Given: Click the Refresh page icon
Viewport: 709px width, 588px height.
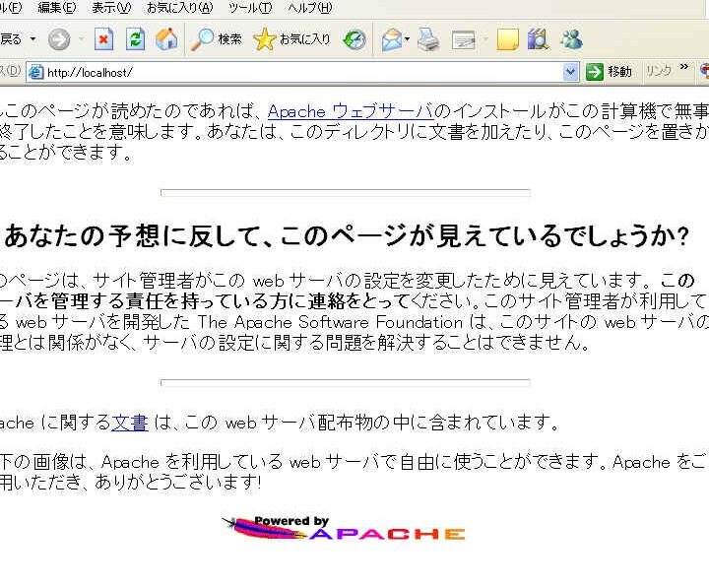Looking at the screenshot, I should point(135,39).
